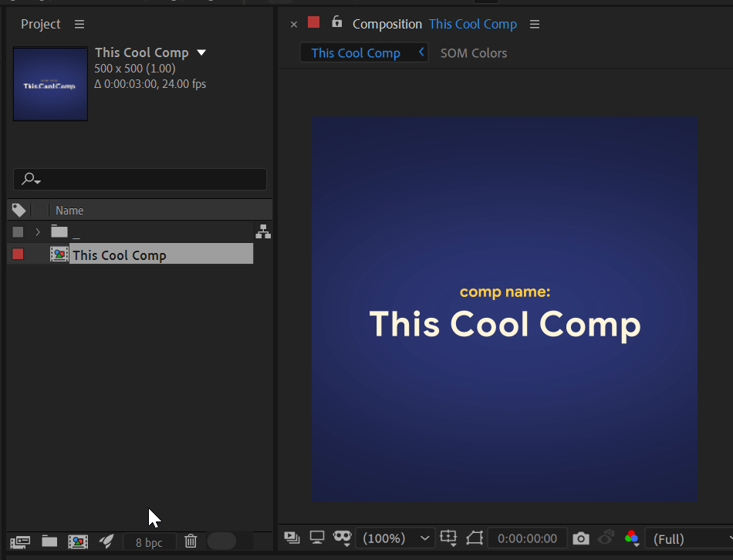Image resolution: width=733 pixels, height=560 pixels.
Task: Click the breadcrumb chevron arrow after This Cool Comp
Action: tap(421, 52)
